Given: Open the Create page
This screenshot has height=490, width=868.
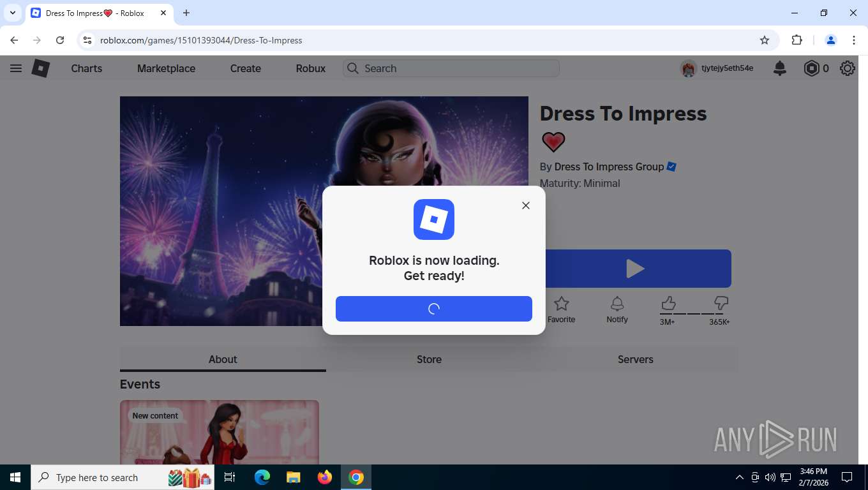Looking at the screenshot, I should click(246, 68).
